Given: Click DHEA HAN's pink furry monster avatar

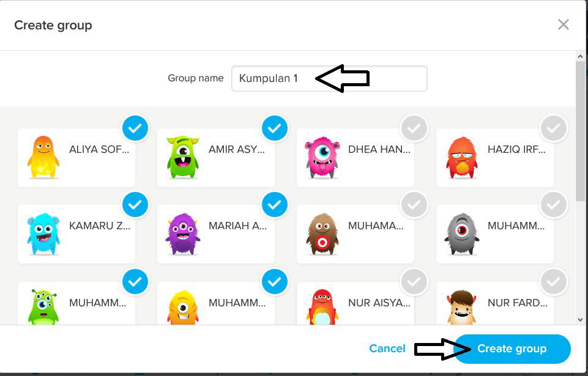Looking at the screenshot, I should (x=322, y=157).
